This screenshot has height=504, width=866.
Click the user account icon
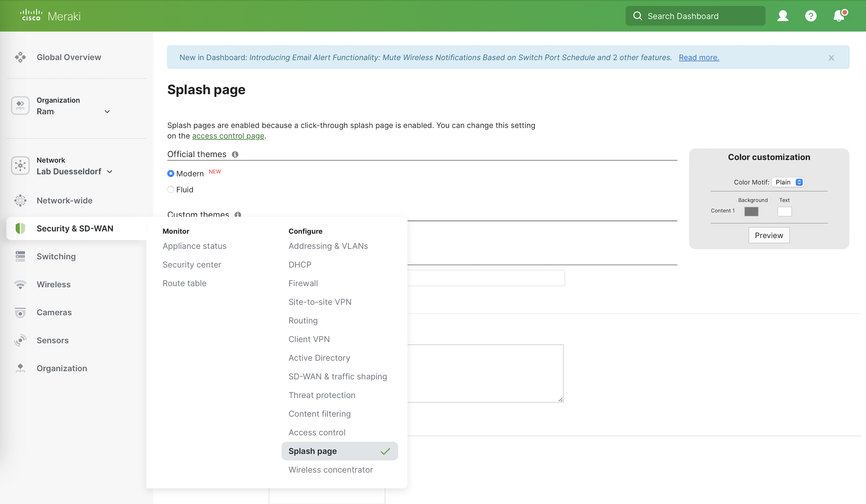782,16
